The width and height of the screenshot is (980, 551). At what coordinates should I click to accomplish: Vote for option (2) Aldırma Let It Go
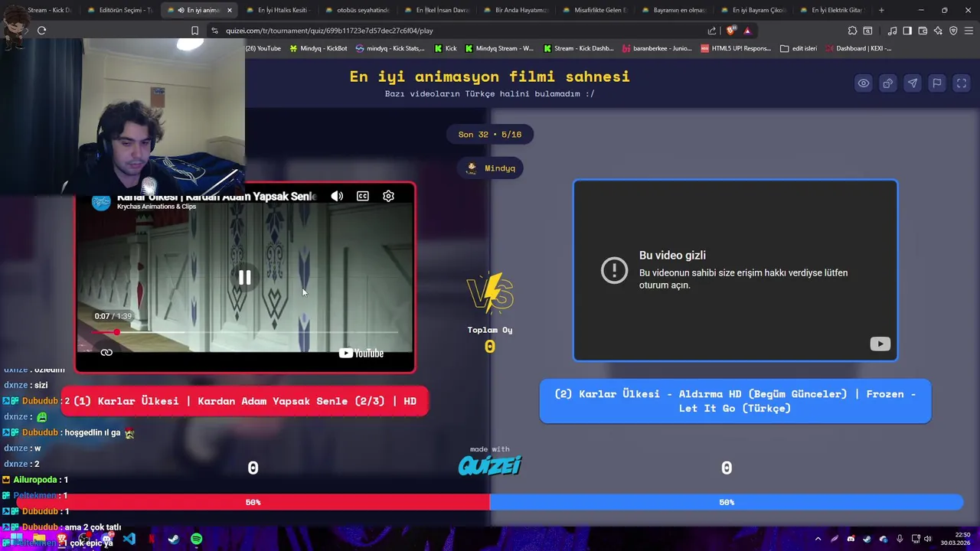735,401
